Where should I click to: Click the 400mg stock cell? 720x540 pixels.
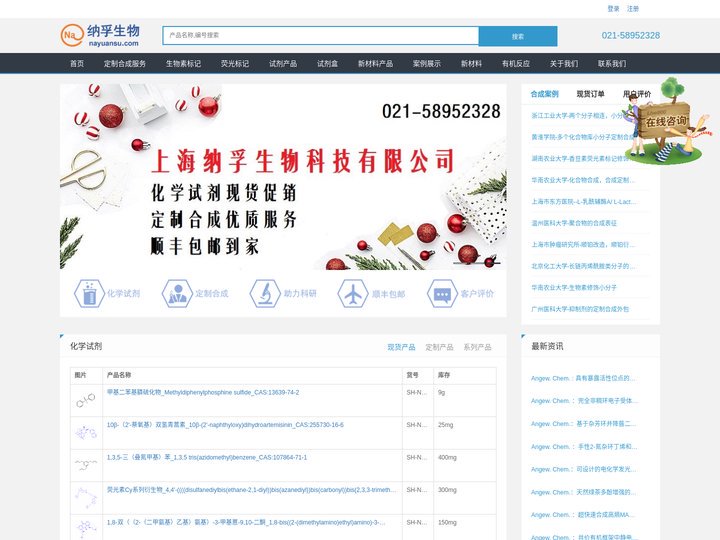pos(465,466)
